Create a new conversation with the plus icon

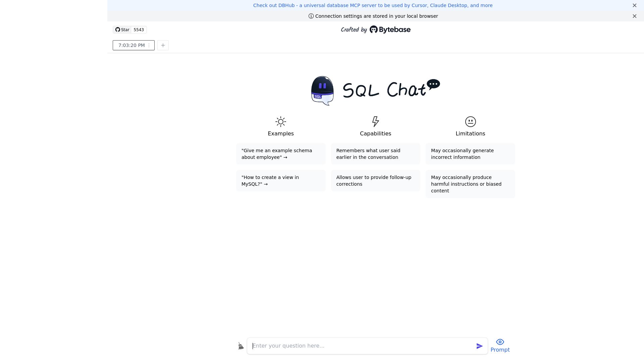163,45
